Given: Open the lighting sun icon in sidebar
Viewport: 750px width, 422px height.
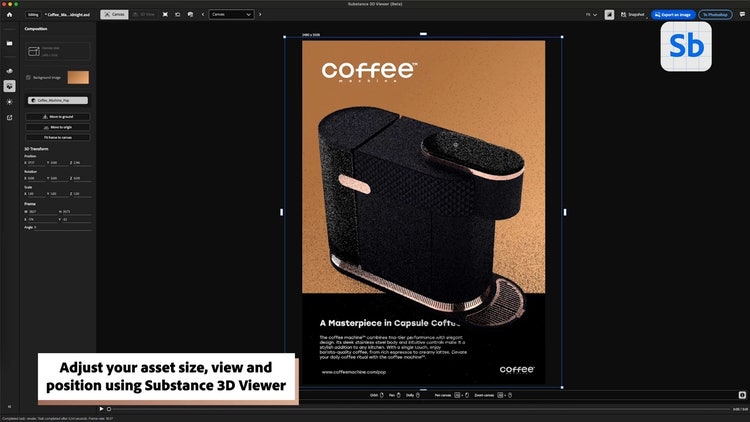Looking at the screenshot, I should [x=9, y=102].
